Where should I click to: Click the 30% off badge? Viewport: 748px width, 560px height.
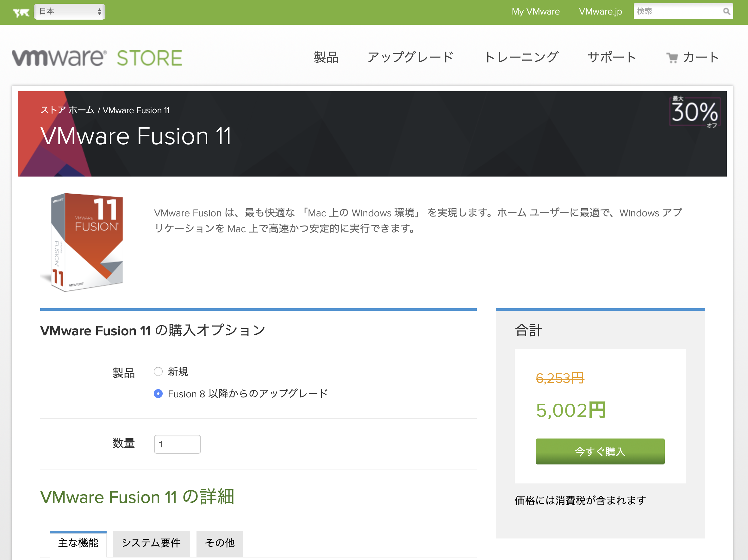pos(695,112)
